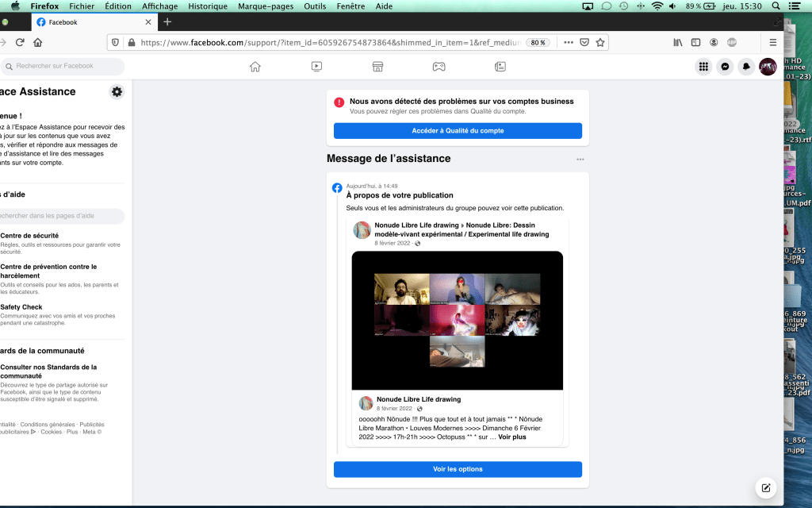
Task: Expand the Message de l'assistance options dots
Action: [580, 160]
